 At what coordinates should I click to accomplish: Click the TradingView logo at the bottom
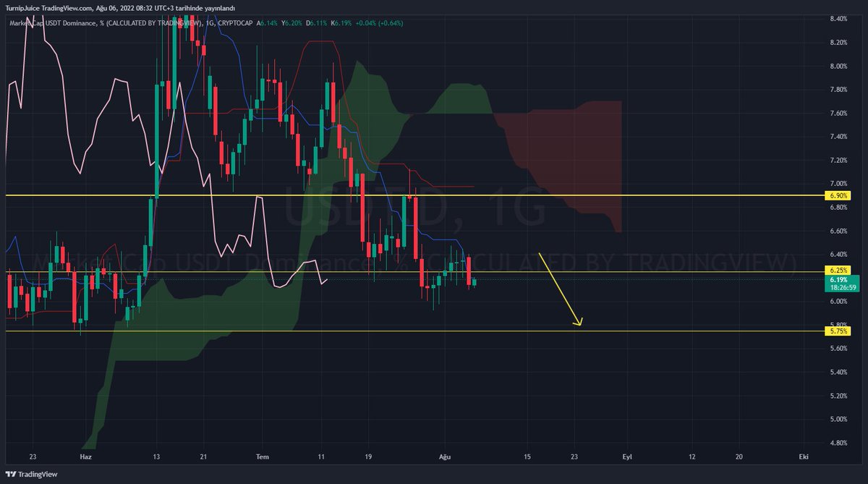coord(32,475)
